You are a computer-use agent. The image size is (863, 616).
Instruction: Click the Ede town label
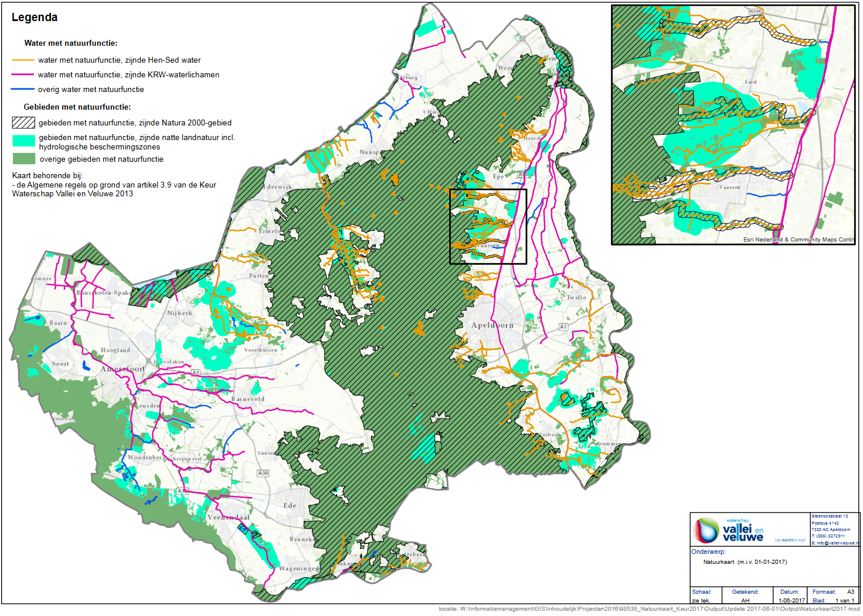[x=290, y=505]
